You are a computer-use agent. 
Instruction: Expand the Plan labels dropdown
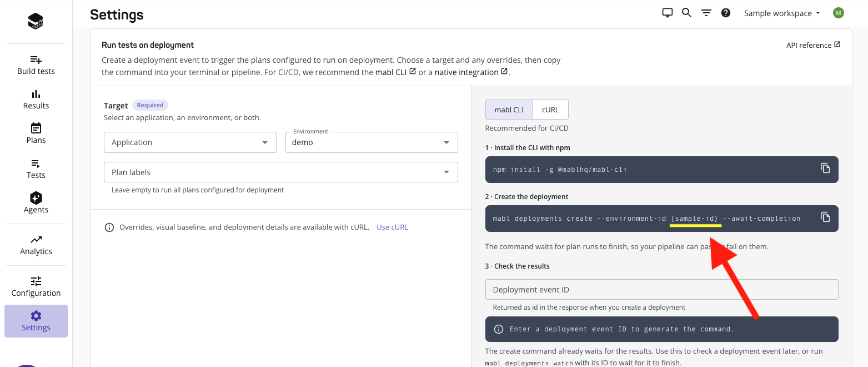click(x=281, y=172)
